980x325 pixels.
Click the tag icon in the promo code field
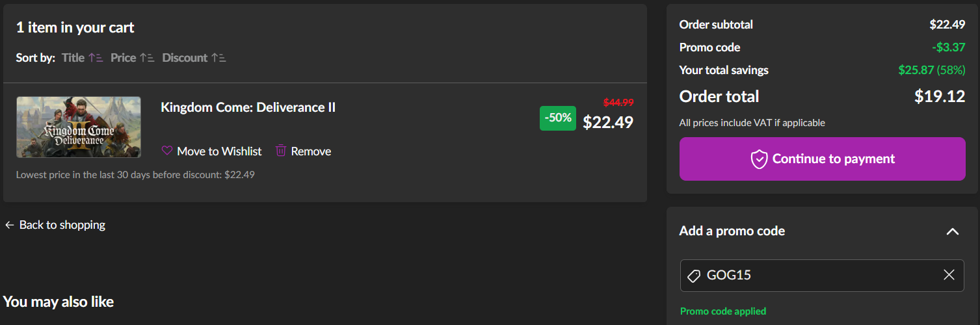coord(694,276)
